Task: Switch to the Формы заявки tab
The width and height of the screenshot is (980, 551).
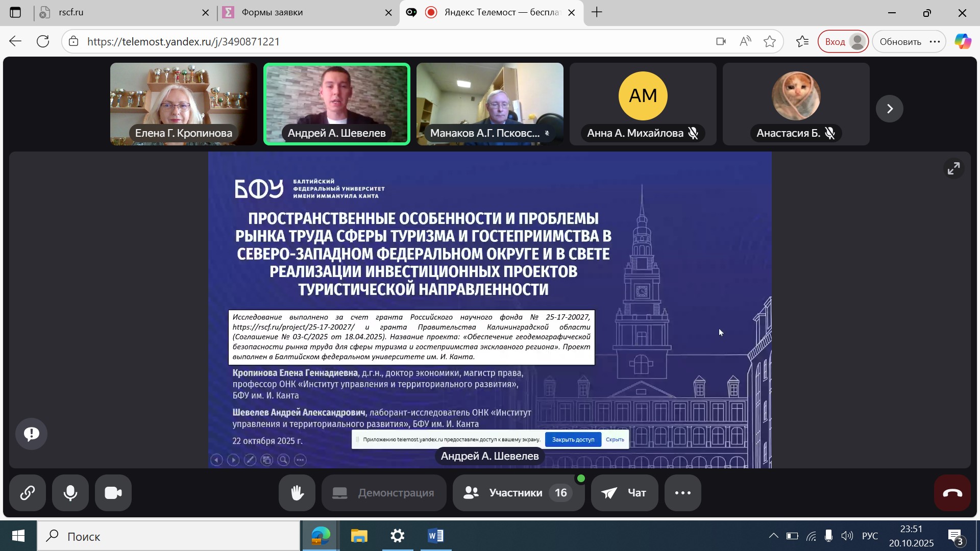Action: (x=301, y=12)
